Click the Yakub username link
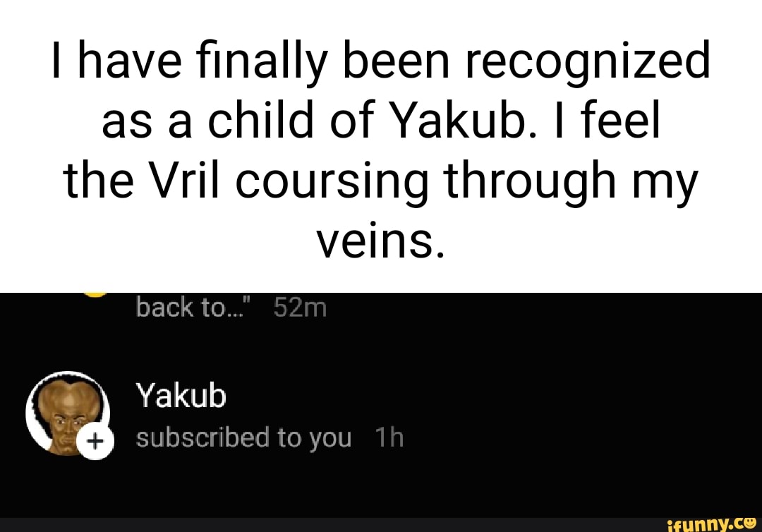 181,395
